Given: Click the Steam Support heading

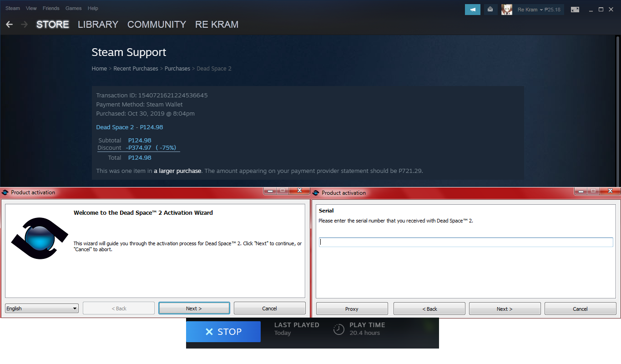Looking at the screenshot, I should pos(129,52).
